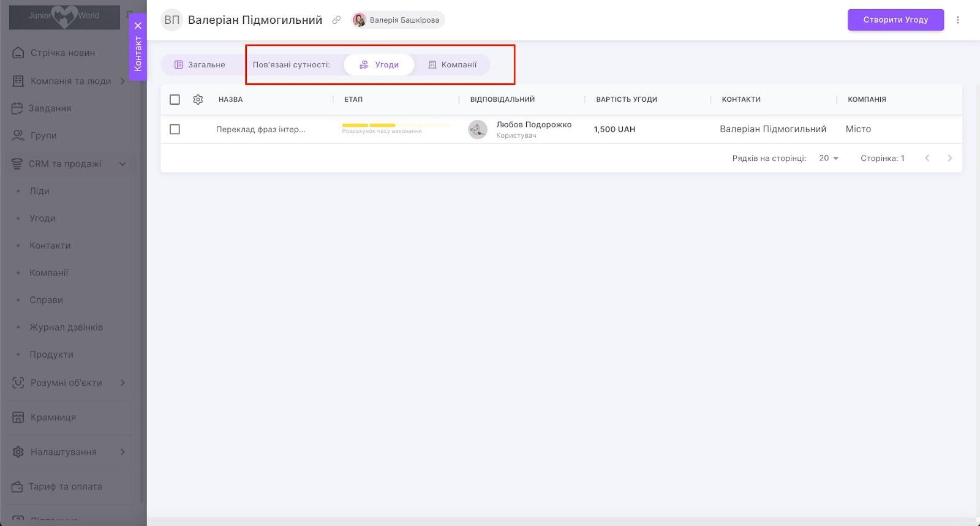Screen dimensions: 980x526
Task: Open the three-dot more options menu
Action: pyautogui.click(x=958, y=20)
